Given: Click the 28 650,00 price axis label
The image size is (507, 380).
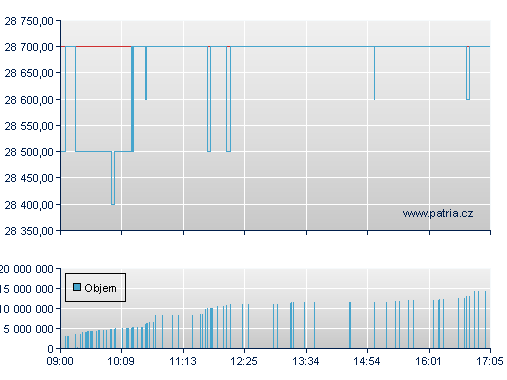Looking at the screenshot, I should (x=29, y=73).
